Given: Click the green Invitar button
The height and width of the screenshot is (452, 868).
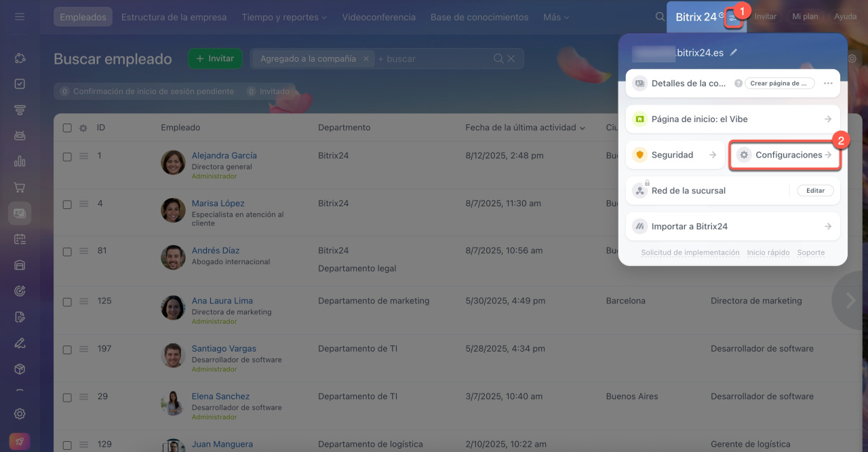Looking at the screenshot, I should (215, 59).
